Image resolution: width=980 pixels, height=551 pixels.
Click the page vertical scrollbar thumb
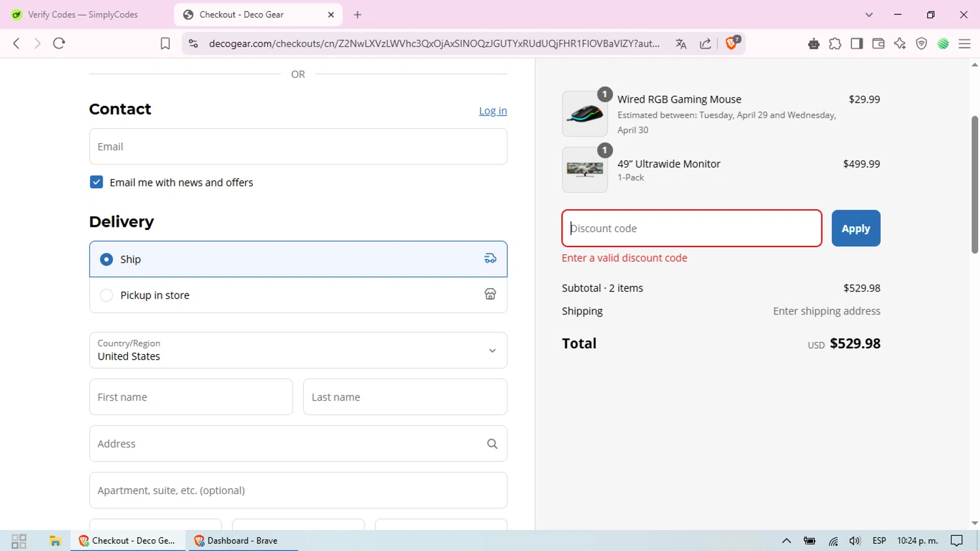pos(974,184)
